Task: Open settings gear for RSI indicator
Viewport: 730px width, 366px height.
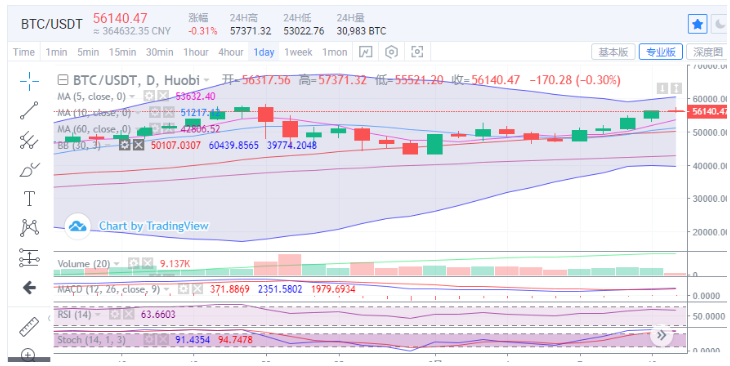Action: coord(115,315)
